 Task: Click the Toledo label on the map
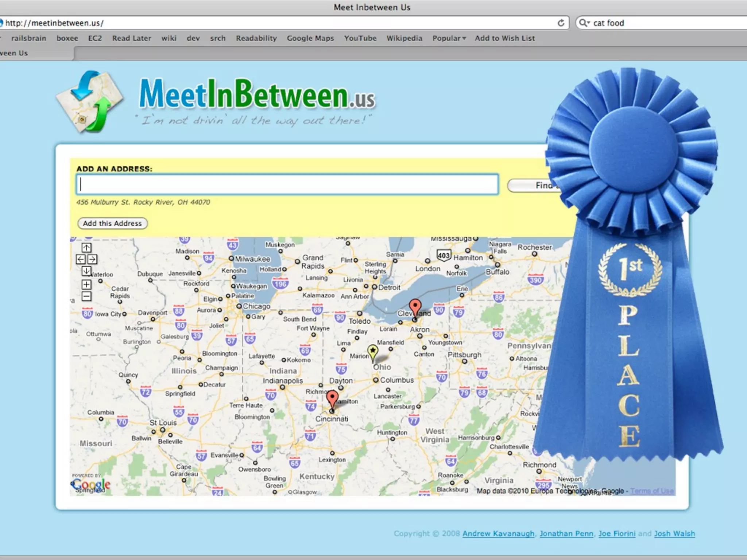(359, 321)
